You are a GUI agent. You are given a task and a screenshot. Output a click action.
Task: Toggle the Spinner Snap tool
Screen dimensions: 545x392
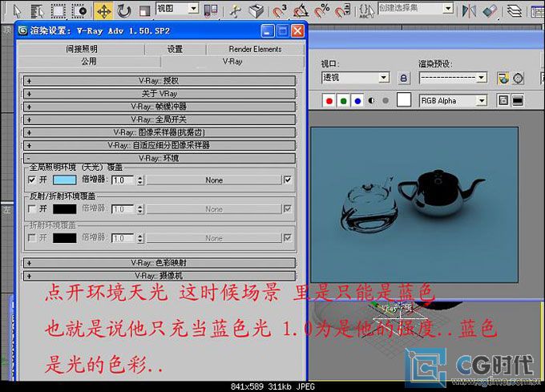point(342,10)
